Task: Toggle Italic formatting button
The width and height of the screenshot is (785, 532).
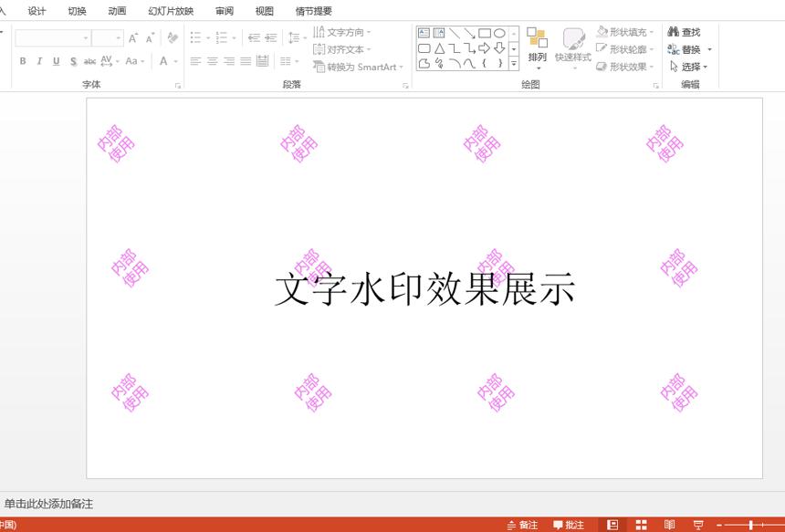Action: tap(39, 61)
